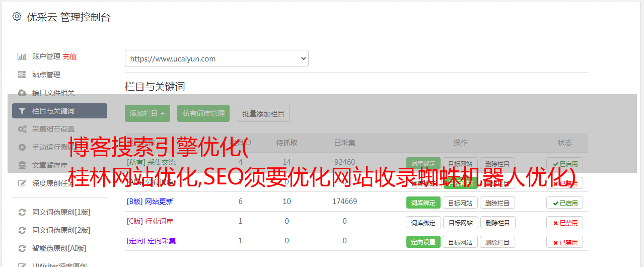Image resolution: width=644 pixels, height=267 pixels.
Task: Toggle 已启用 status for 采集交流 row
Action: point(565,163)
